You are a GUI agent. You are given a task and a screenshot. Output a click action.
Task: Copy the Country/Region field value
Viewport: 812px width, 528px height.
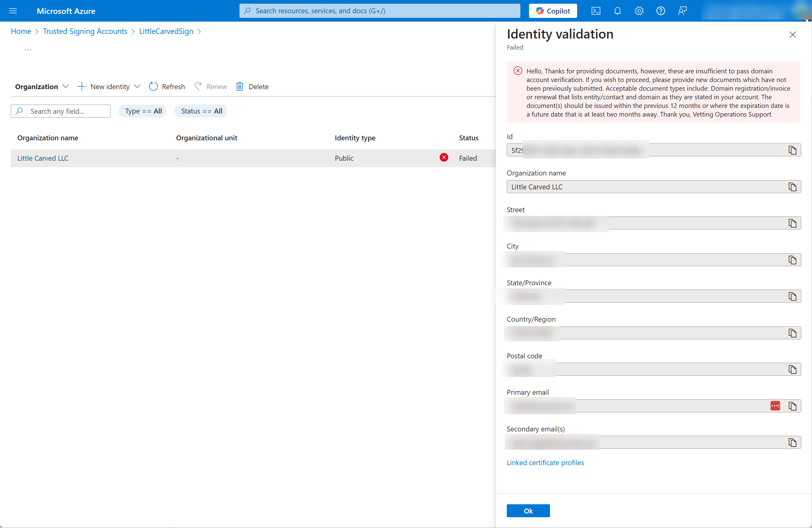[x=792, y=333]
